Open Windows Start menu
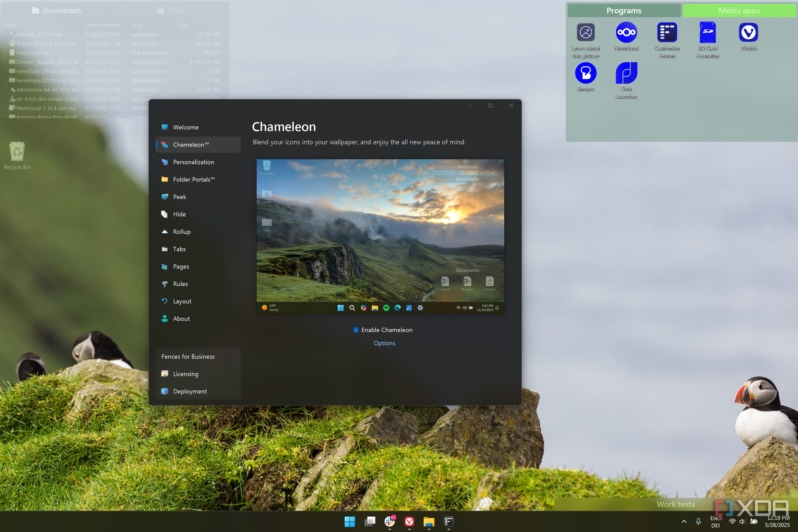The height and width of the screenshot is (532, 798). (350, 522)
